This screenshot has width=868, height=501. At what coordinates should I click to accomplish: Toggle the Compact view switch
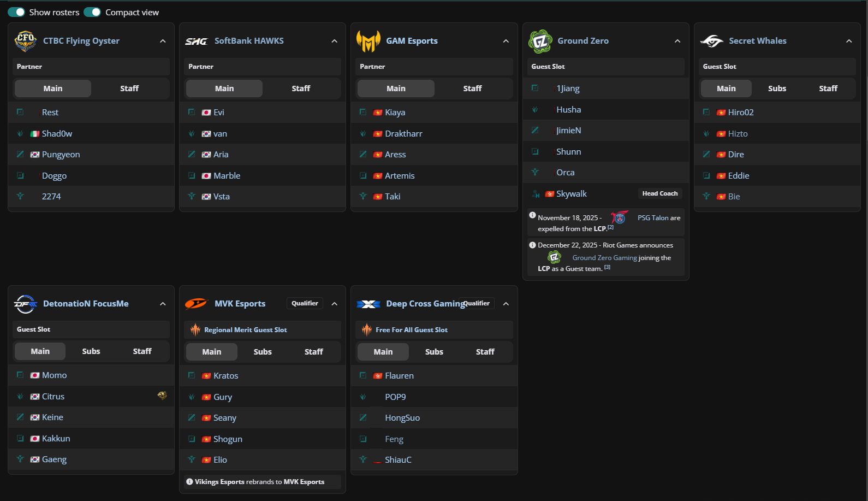pos(92,12)
